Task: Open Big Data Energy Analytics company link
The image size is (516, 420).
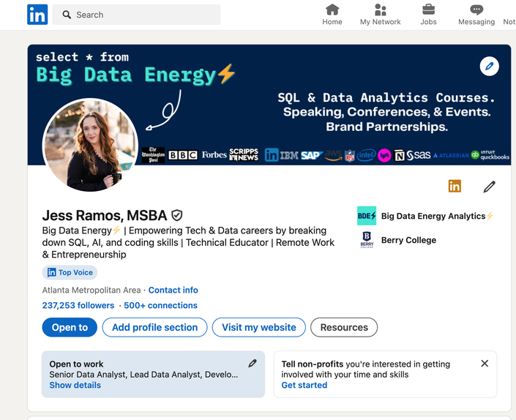Action: click(x=438, y=216)
